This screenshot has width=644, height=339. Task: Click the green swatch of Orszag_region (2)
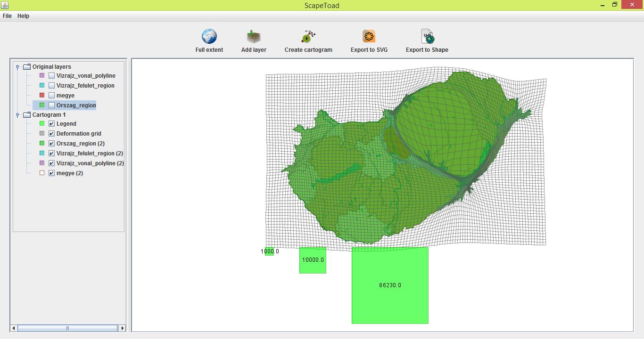coord(42,144)
